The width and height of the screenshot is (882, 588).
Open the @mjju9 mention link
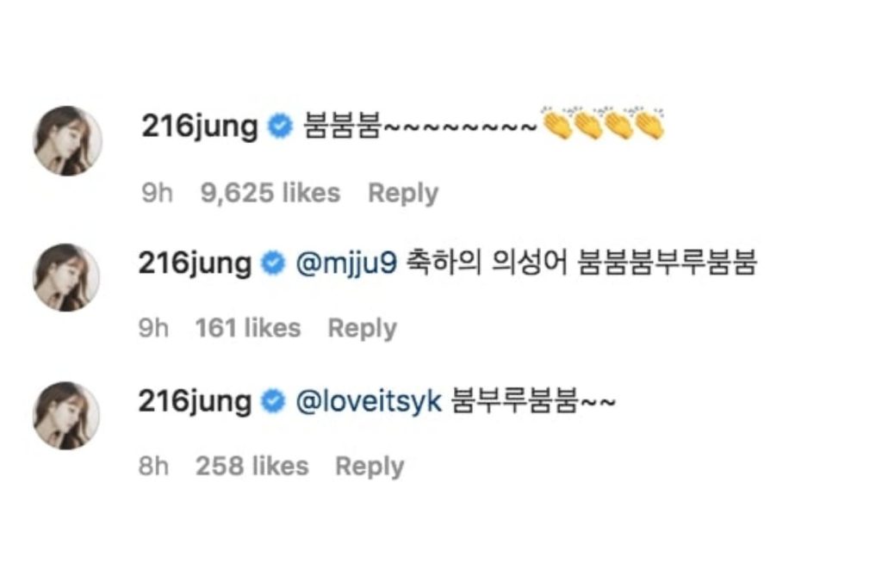[x=345, y=263]
